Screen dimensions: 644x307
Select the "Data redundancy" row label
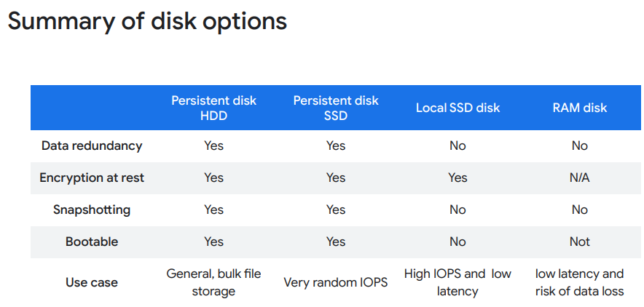click(x=92, y=145)
